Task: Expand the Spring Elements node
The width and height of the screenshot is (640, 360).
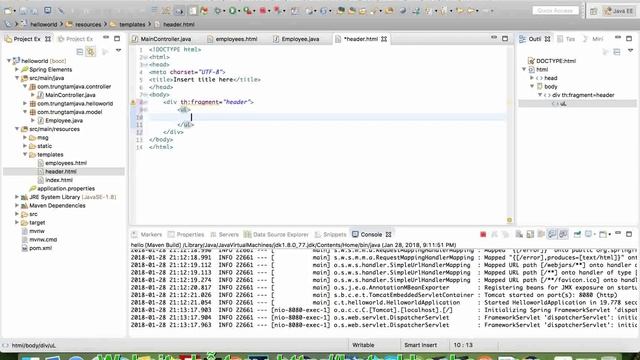Action: [x=17, y=69]
